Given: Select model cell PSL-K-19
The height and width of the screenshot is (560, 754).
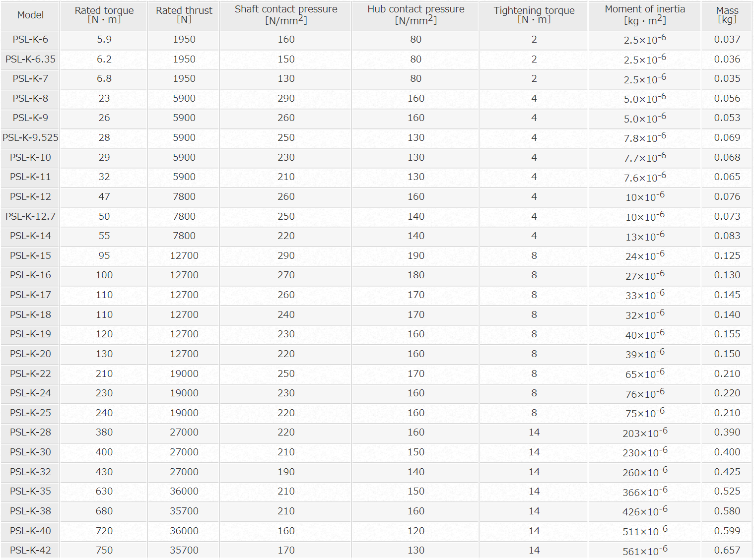Looking at the screenshot, I should pyautogui.click(x=30, y=334).
